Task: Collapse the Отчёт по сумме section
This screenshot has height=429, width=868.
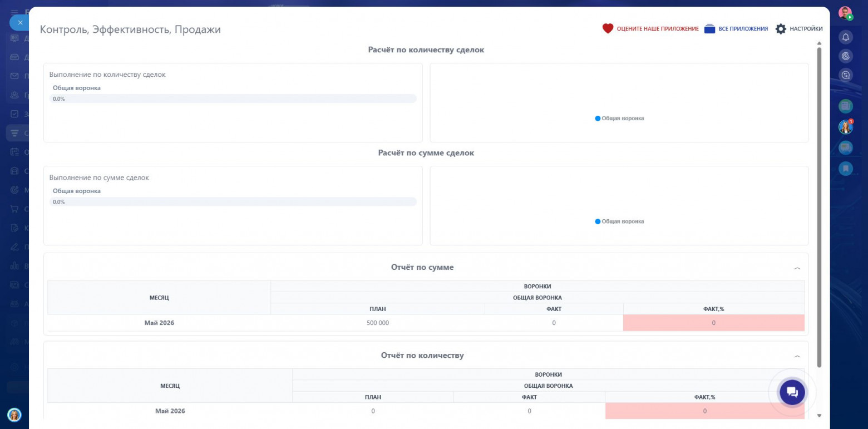Action: (797, 268)
